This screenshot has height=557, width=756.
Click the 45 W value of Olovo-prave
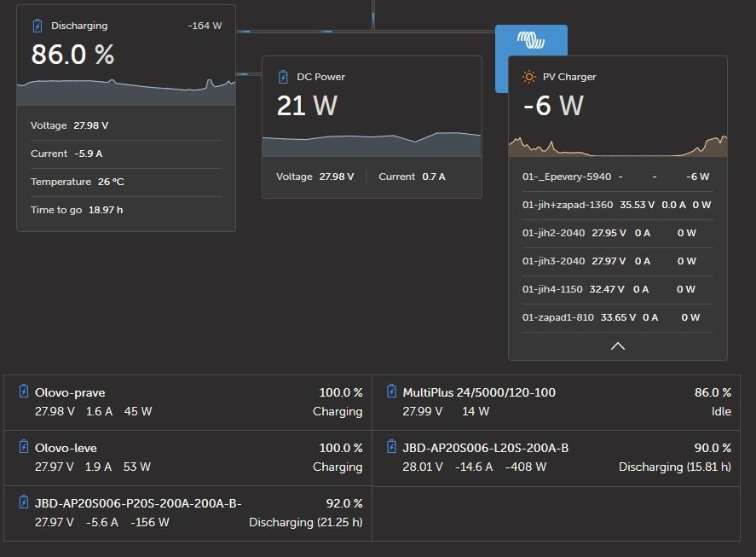138,411
